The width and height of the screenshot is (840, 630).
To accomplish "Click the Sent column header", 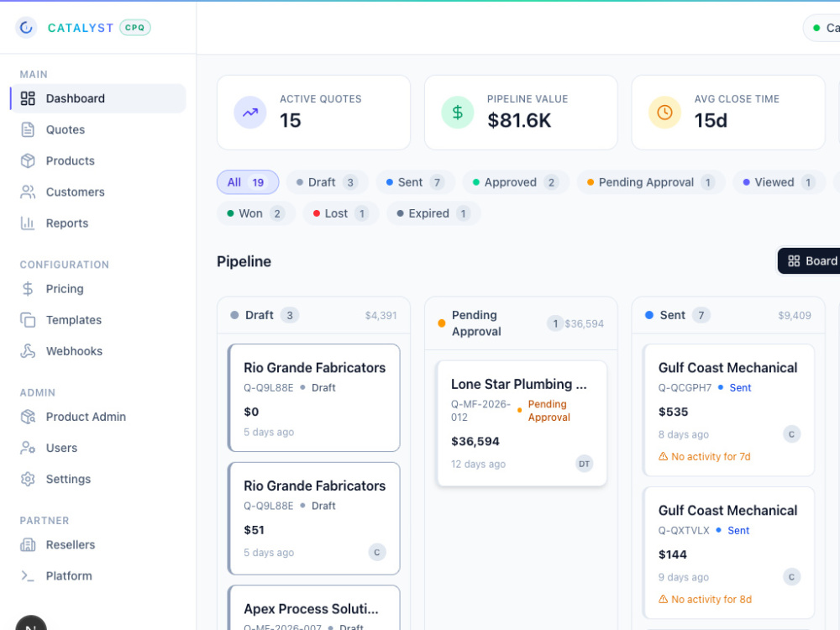I will [728, 315].
